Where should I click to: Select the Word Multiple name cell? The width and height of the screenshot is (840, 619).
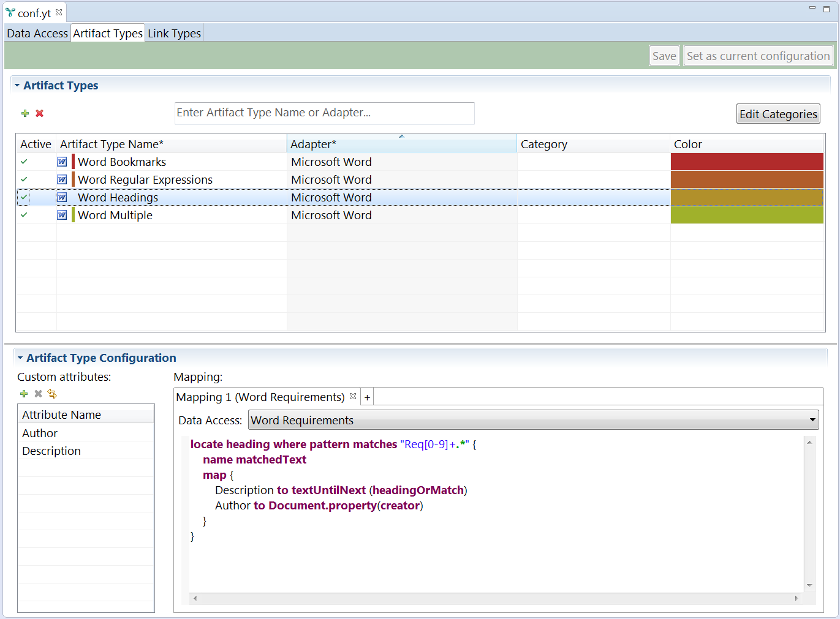click(x=115, y=215)
